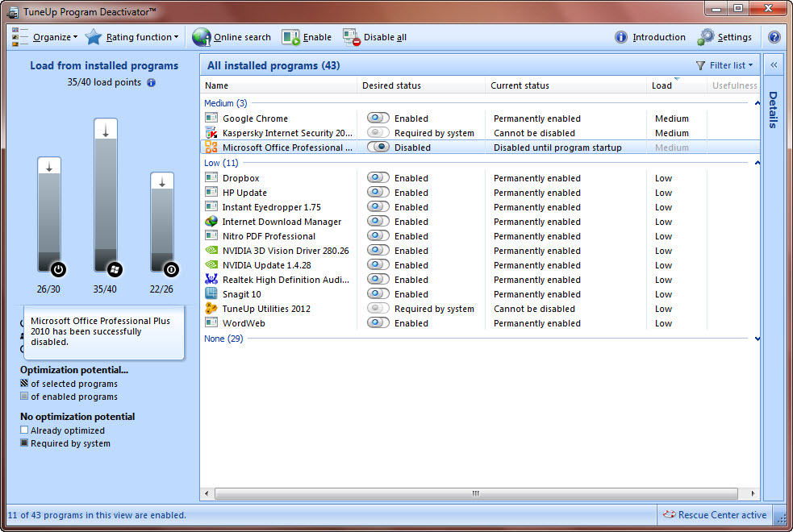Sort by the Current status column header
The width and height of the screenshot is (793, 532).
[x=566, y=85]
